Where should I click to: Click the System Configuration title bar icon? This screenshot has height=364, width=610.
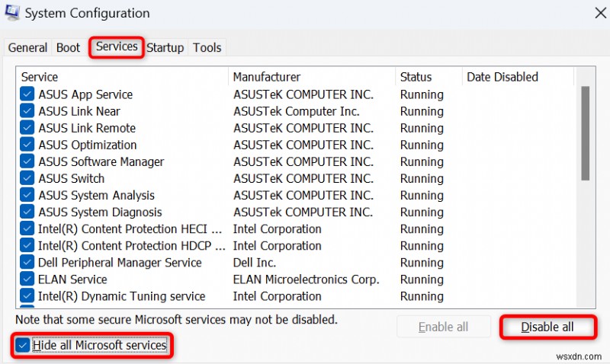point(11,12)
